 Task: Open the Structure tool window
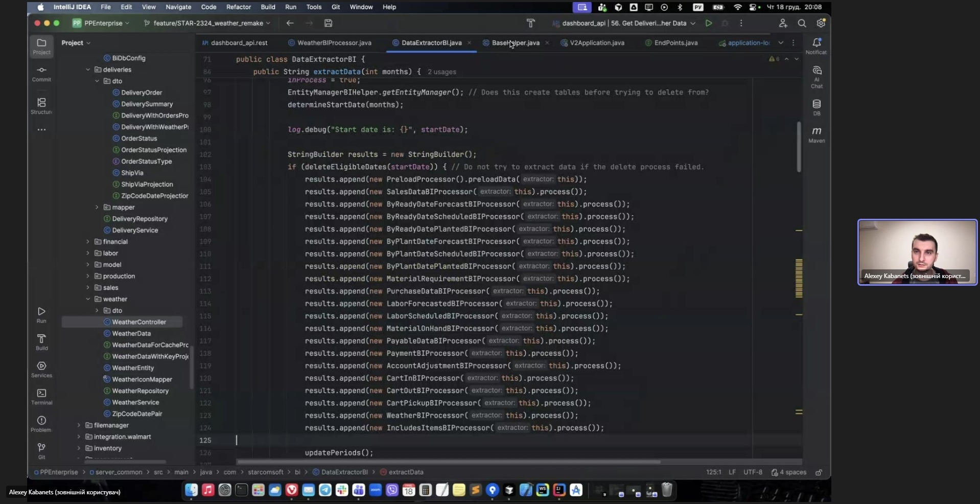click(x=41, y=106)
